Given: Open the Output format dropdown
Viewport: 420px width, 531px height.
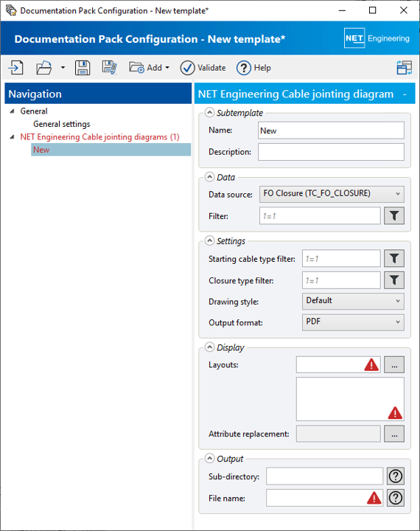Looking at the screenshot, I should click(x=353, y=322).
